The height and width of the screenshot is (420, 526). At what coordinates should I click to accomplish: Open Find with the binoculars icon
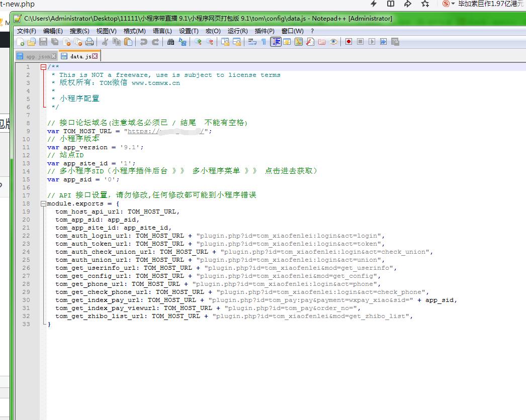(171, 42)
